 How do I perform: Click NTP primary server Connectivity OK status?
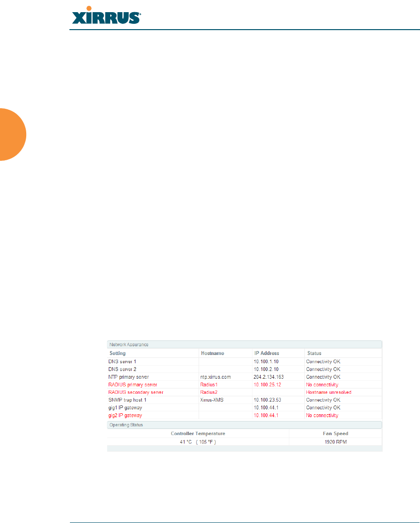323,377
